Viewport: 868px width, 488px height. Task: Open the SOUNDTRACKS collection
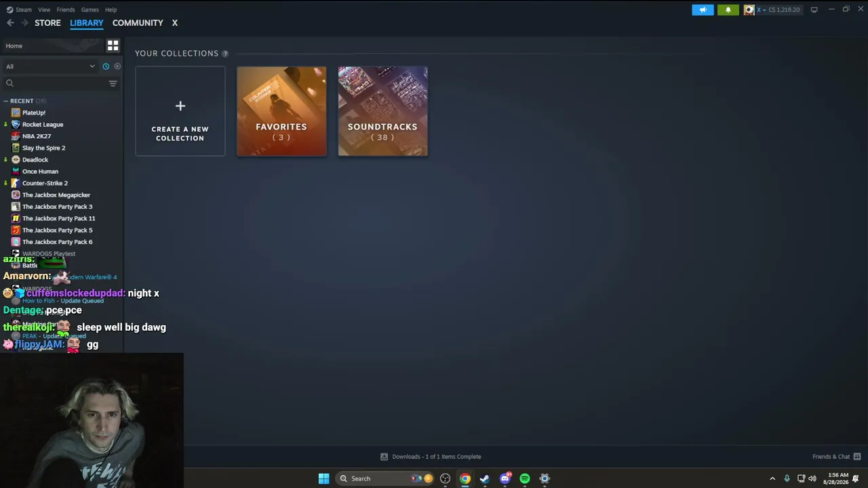point(382,111)
